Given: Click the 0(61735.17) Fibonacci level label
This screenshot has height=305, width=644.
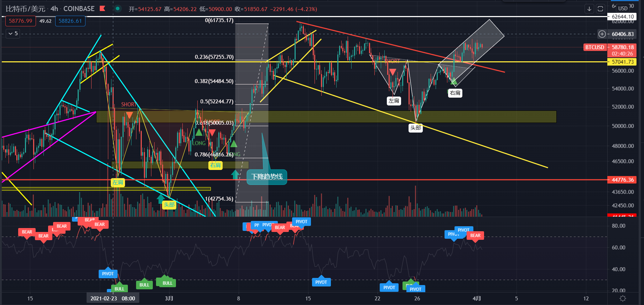Looking at the screenshot, I should pos(219,20).
